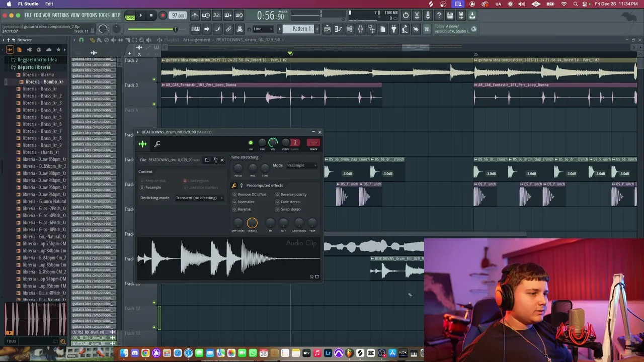Toggle the playlist magnet snap icon
This screenshot has height=362, width=644.
81,40
